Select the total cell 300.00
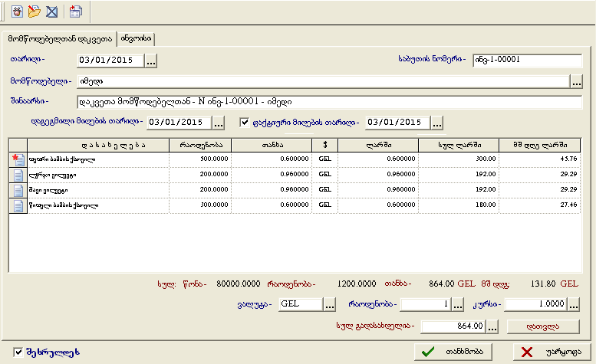 click(459, 159)
